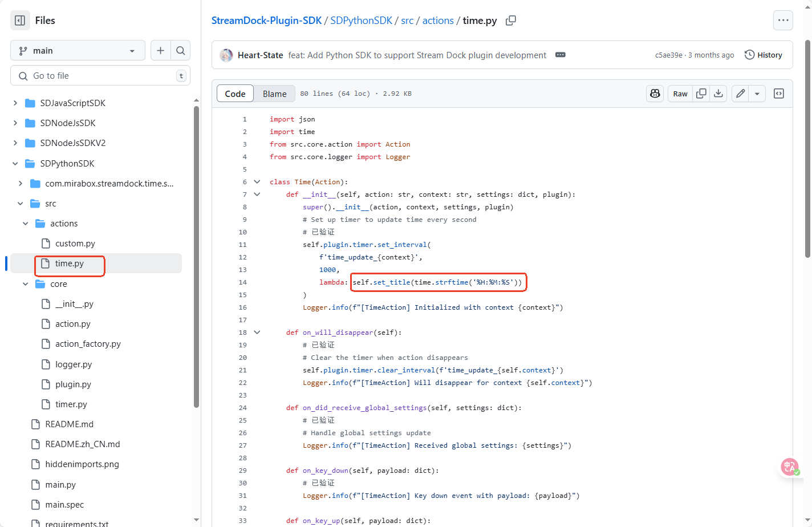
Task: Open commit c5ae39e link
Action: pos(669,55)
